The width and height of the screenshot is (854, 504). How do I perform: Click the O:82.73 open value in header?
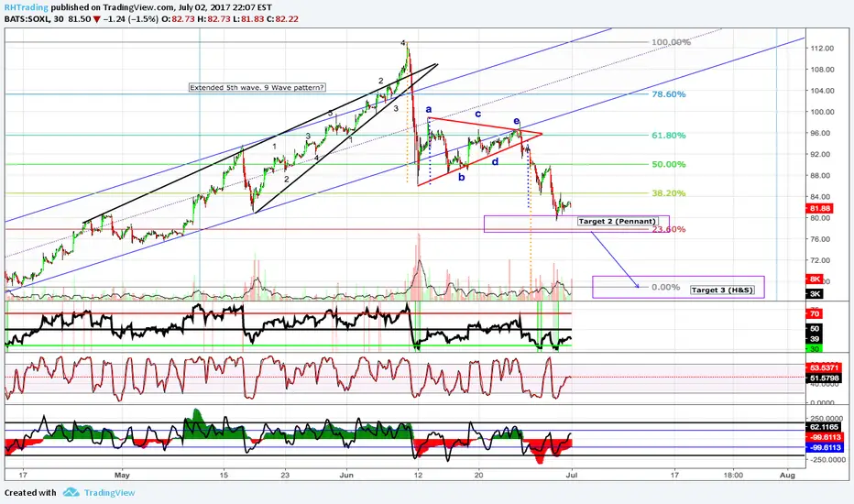178,19
